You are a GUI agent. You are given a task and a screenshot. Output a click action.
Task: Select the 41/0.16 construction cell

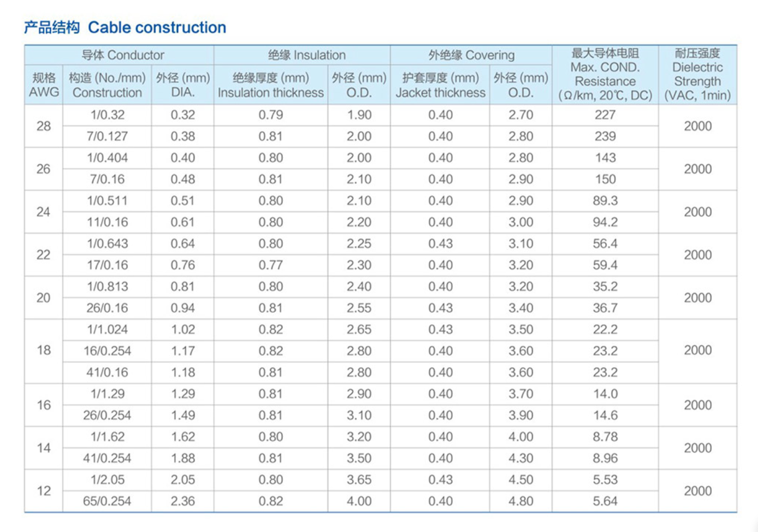click(x=107, y=373)
